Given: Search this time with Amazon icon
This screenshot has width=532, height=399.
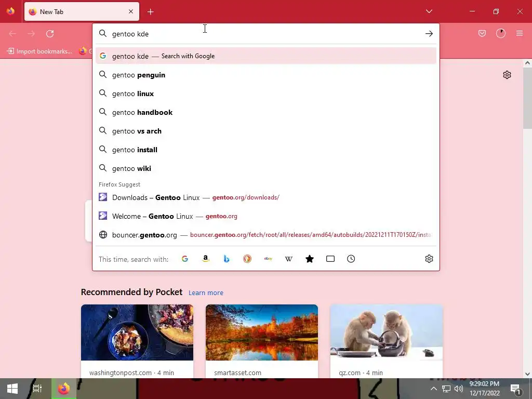Looking at the screenshot, I should 206,259.
